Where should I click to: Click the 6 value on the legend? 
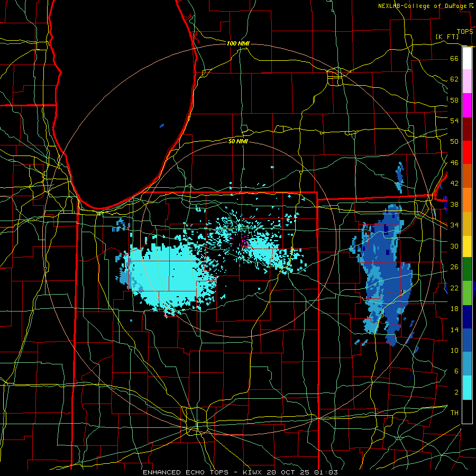pos(456,371)
